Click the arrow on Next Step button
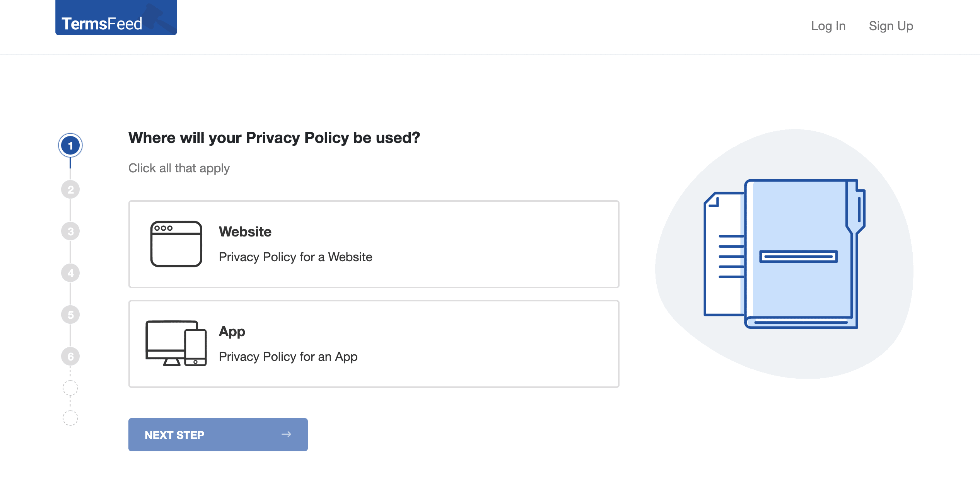The height and width of the screenshot is (500, 980). (286, 434)
